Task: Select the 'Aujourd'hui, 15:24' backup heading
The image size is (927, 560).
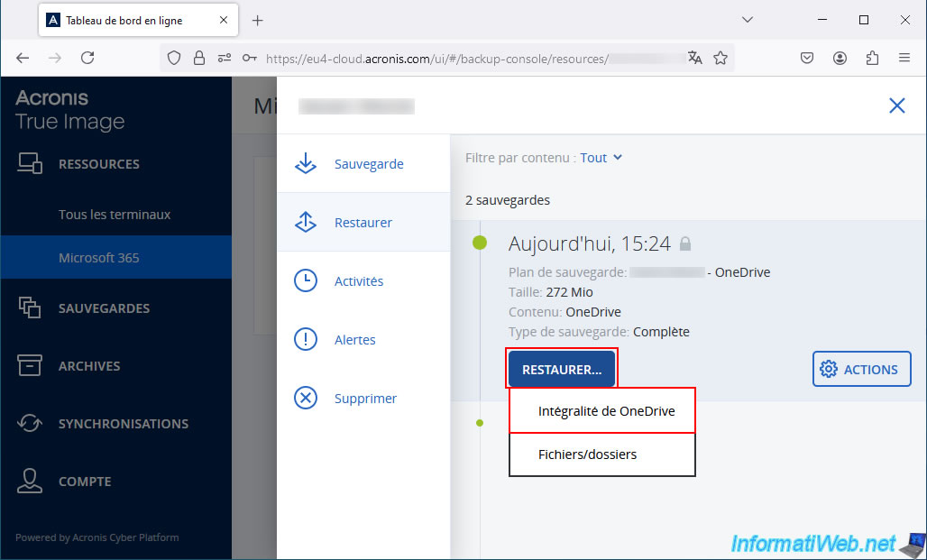Action: [590, 243]
